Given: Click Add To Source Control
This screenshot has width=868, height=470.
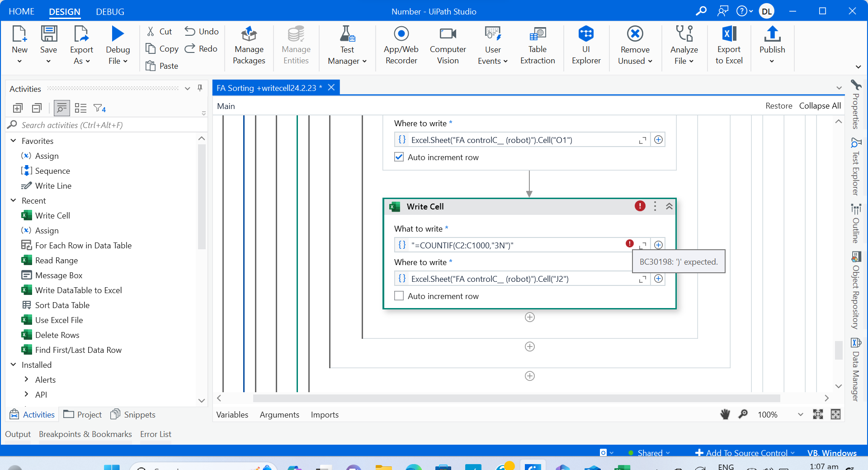Looking at the screenshot, I should [745, 453].
